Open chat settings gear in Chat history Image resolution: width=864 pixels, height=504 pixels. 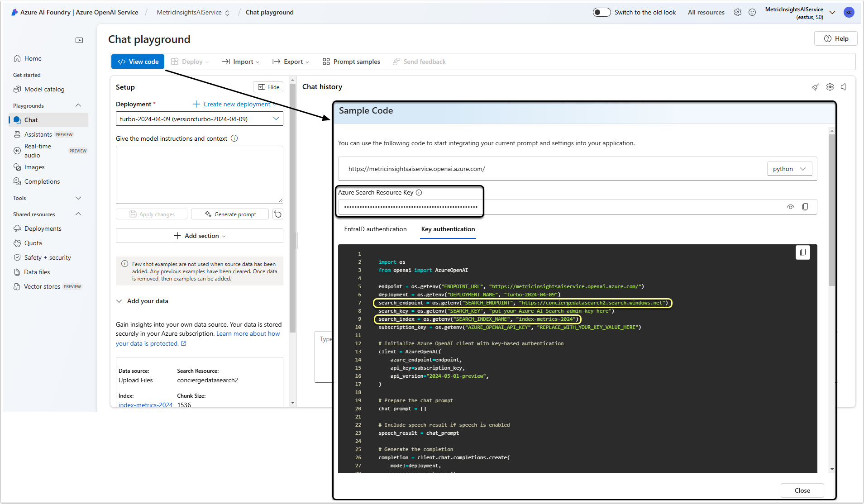point(830,87)
